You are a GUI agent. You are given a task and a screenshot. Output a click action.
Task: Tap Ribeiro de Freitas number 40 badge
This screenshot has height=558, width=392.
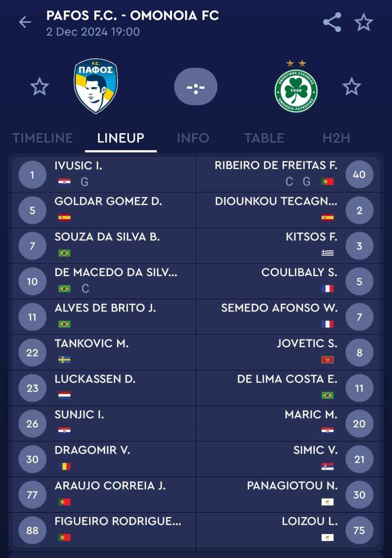(359, 175)
